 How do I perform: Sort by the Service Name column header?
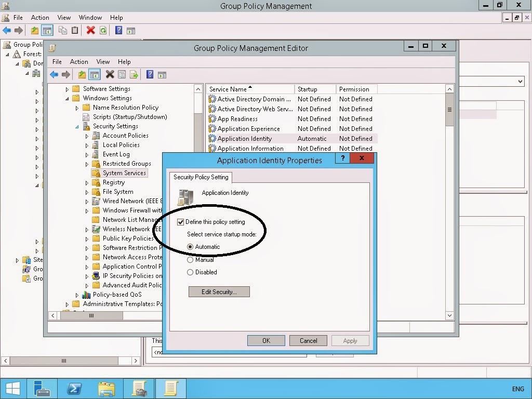coord(250,89)
